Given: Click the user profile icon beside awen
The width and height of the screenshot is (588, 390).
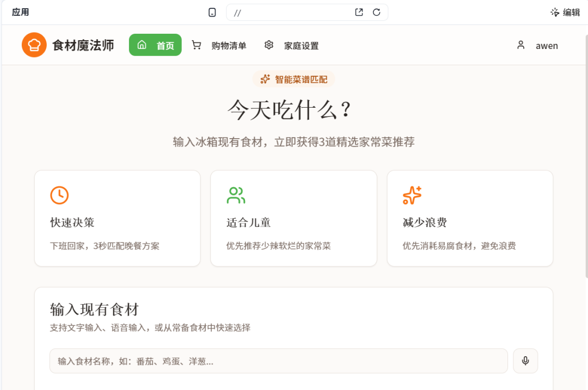Looking at the screenshot, I should click(x=521, y=45).
